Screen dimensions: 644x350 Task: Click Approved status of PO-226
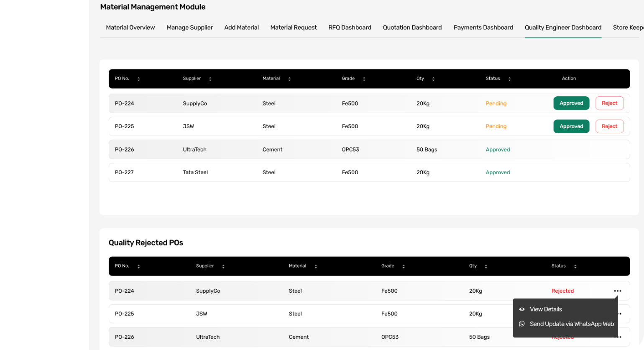click(x=498, y=149)
